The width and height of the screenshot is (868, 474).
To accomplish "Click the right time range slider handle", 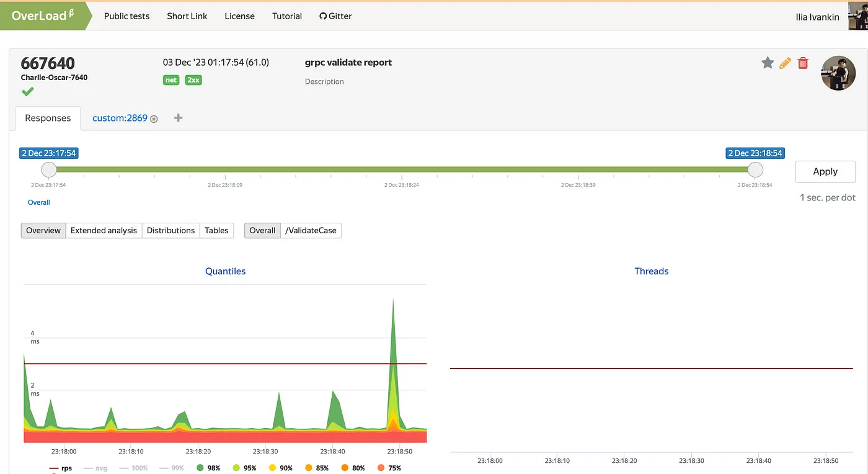I will pyautogui.click(x=755, y=169).
